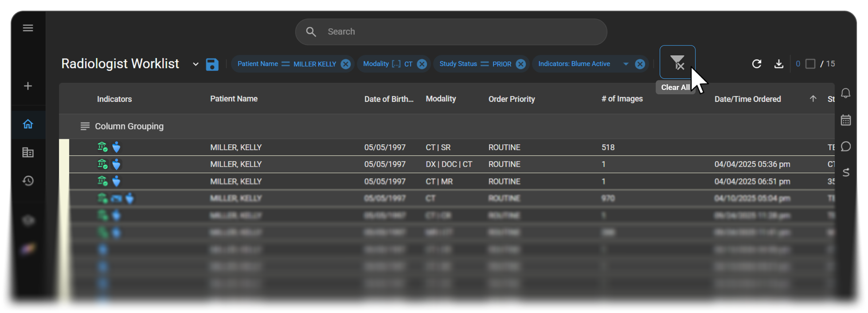
Task: Open the Indicators Blume Active dropdown arrow
Action: (626, 64)
